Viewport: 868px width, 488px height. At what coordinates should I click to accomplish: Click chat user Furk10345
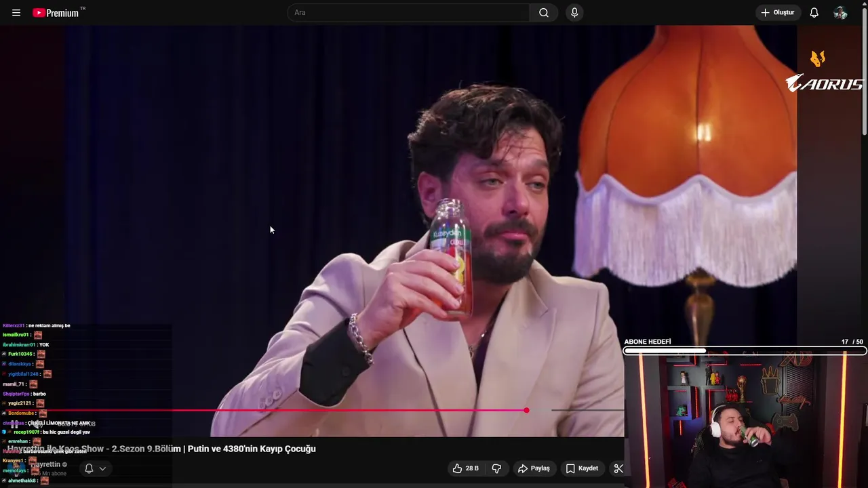(x=20, y=354)
